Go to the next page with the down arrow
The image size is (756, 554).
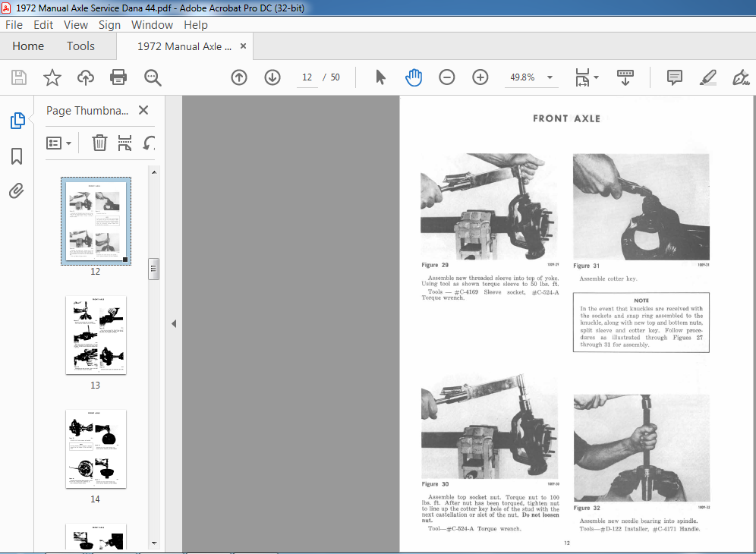click(x=272, y=77)
